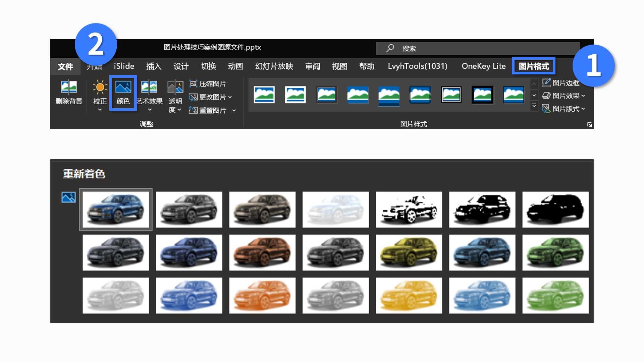Apply the seventh thin black frame style
This screenshot has height=362, width=644.
451,95
